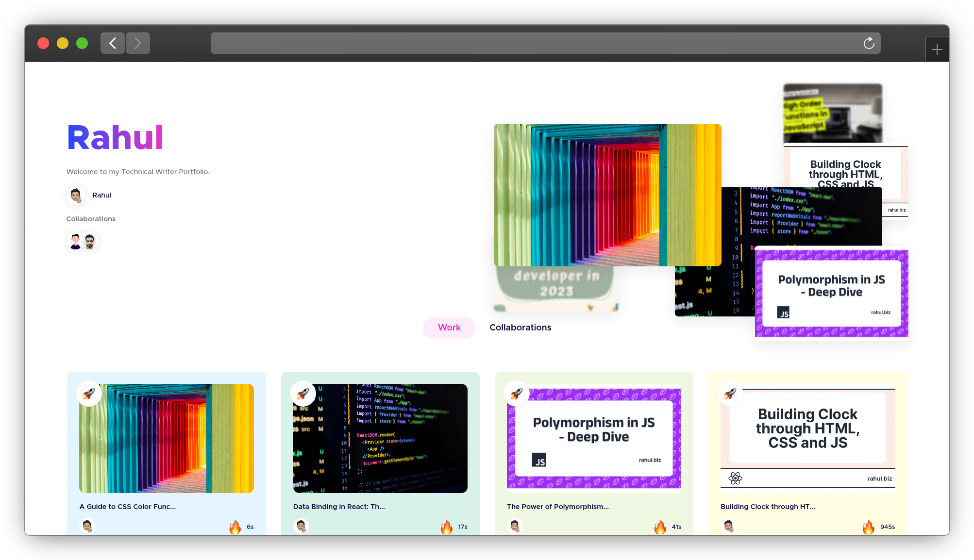Click the browser forward arrow button

pos(138,44)
